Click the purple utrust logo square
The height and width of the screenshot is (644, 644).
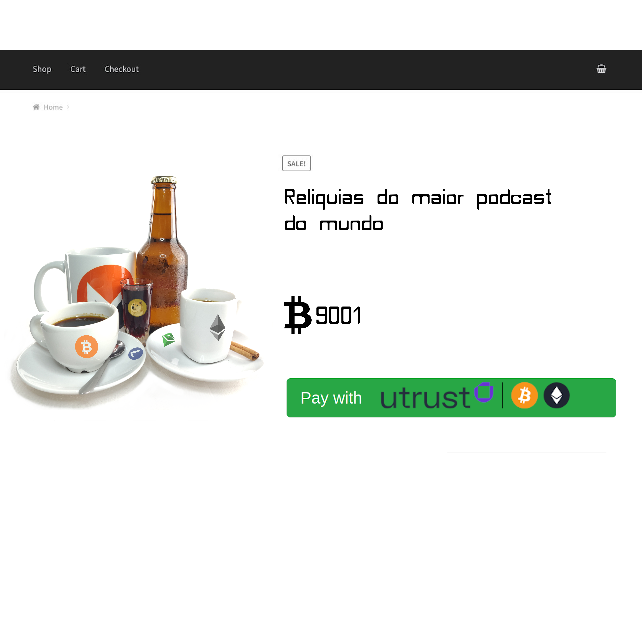pos(484,392)
